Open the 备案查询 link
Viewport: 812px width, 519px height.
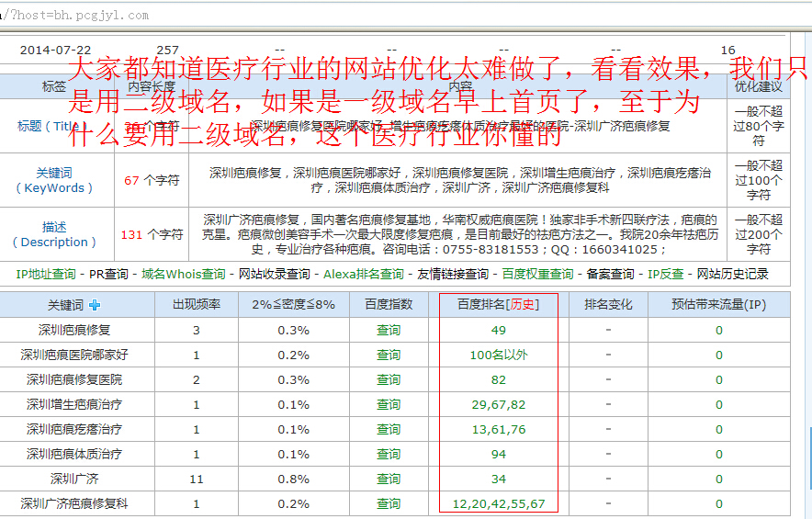tap(610, 274)
